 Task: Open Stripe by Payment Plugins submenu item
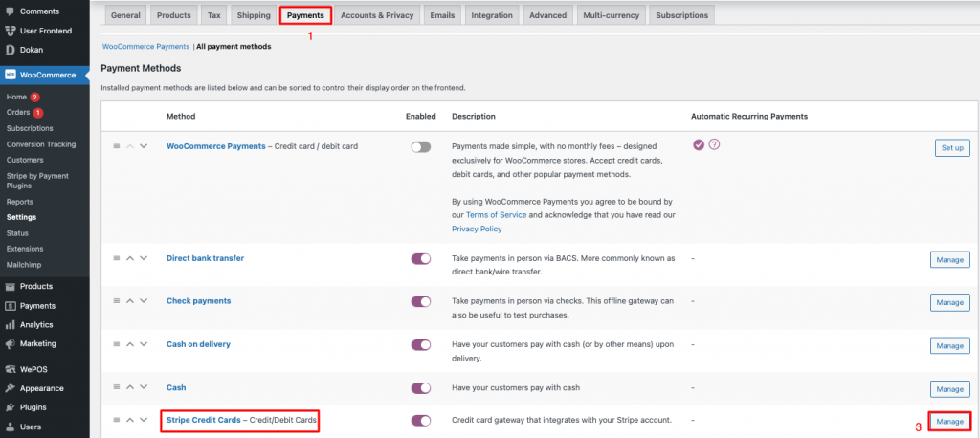(37, 181)
